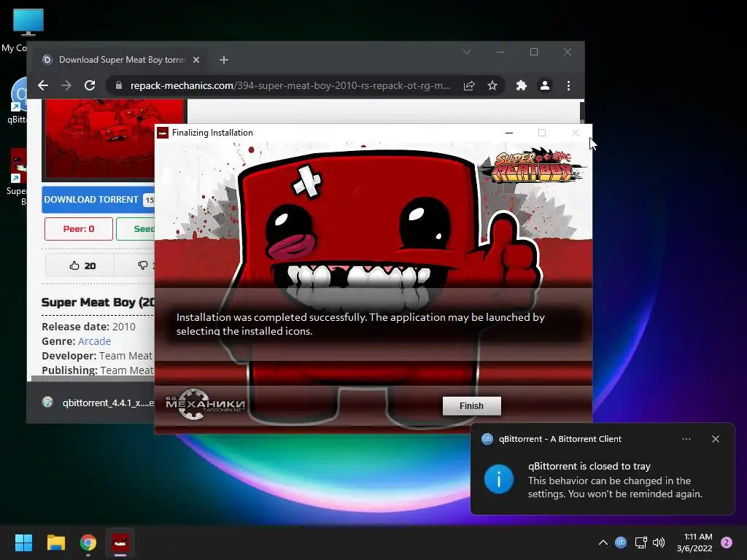Open network status tray icon
The height and width of the screenshot is (560, 747).
[640, 542]
